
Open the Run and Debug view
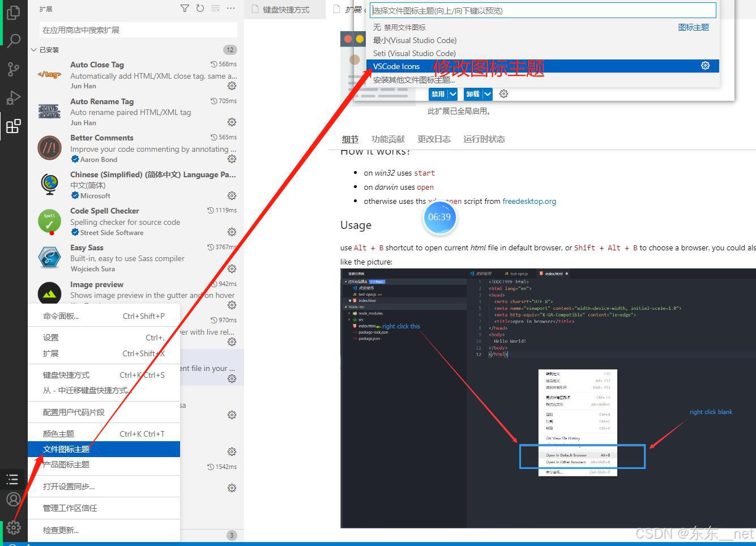tap(13, 97)
